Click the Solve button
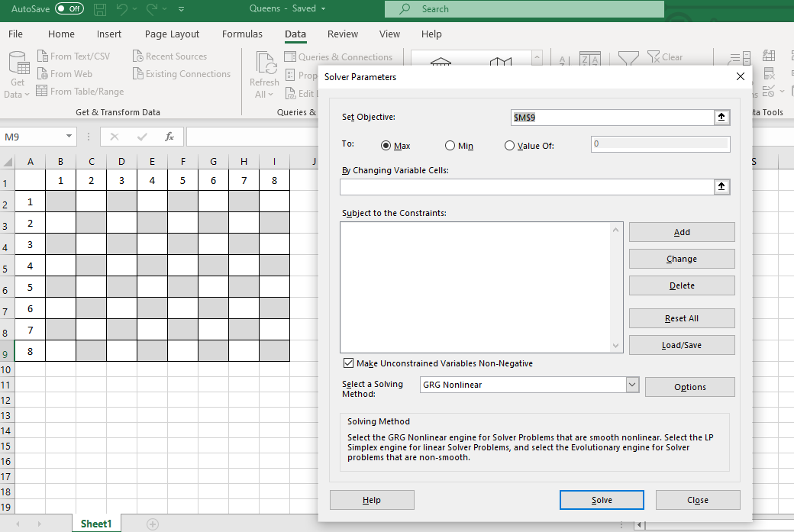Screen dimensions: 794x532 coord(602,499)
